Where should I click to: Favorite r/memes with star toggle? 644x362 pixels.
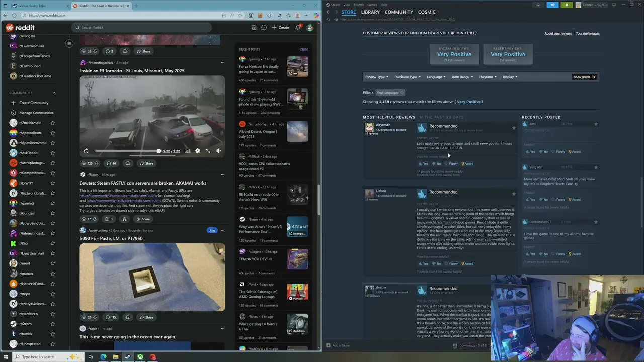pos(53,274)
